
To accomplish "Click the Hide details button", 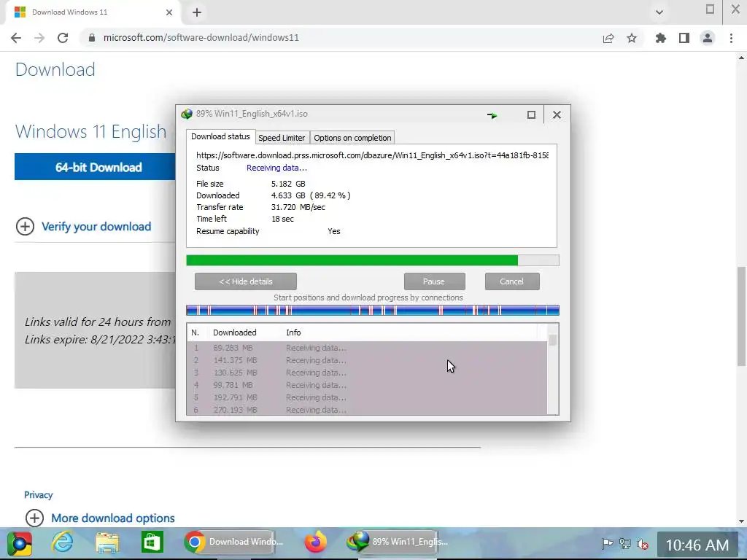I will pos(246,281).
